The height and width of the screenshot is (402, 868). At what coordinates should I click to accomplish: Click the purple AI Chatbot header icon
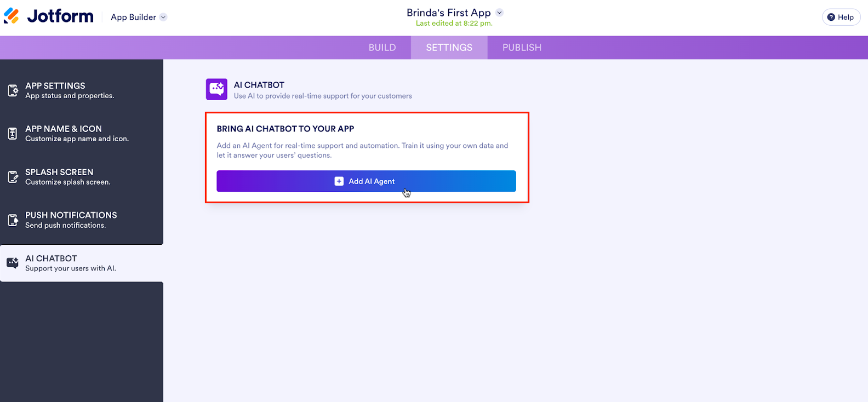point(216,89)
